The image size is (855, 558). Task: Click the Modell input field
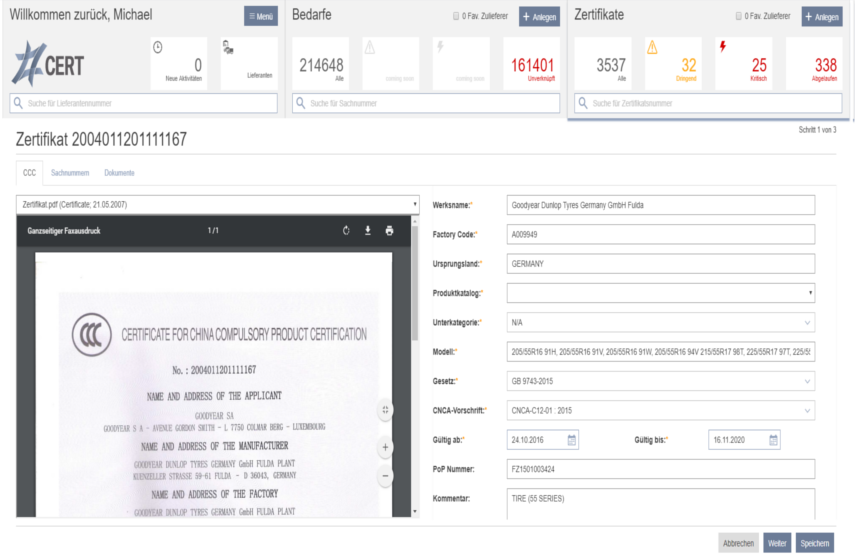pos(661,352)
